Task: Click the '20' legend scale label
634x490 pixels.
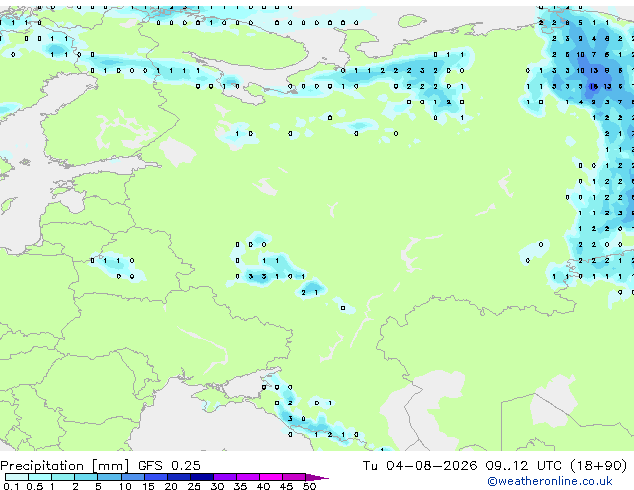Action: coord(171,486)
